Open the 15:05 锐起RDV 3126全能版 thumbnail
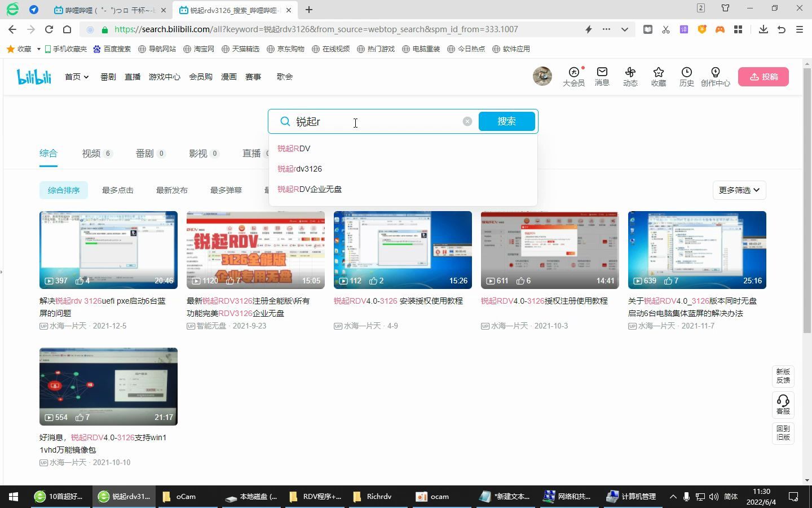Viewport: 812px width, 508px height. pos(255,250)
